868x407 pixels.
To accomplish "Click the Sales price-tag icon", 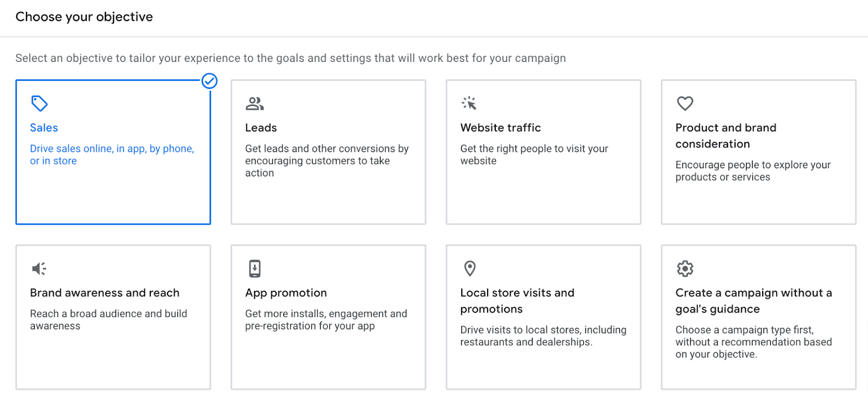I will click(38, 104).
